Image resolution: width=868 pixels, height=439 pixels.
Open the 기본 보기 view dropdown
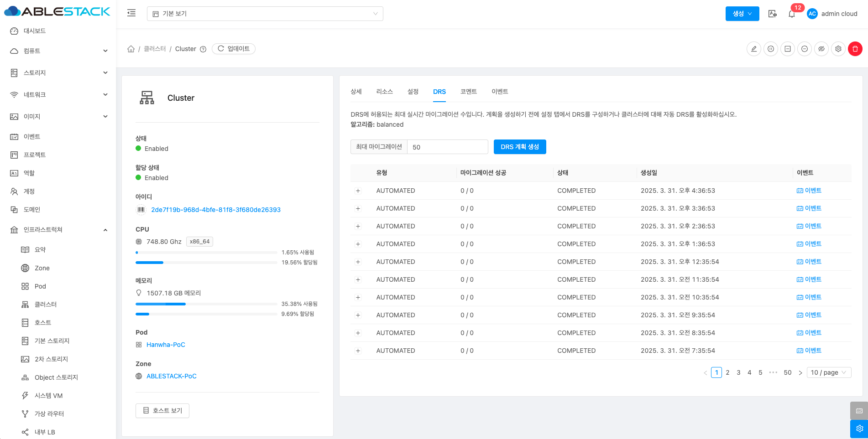click(x=265, y=14)
